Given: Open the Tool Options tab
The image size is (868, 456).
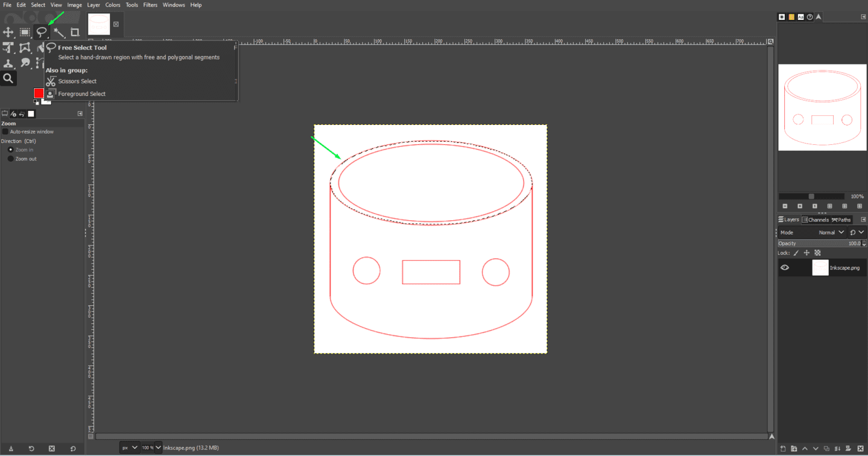Looking at the screenshot, I should (x=5, y=113).
